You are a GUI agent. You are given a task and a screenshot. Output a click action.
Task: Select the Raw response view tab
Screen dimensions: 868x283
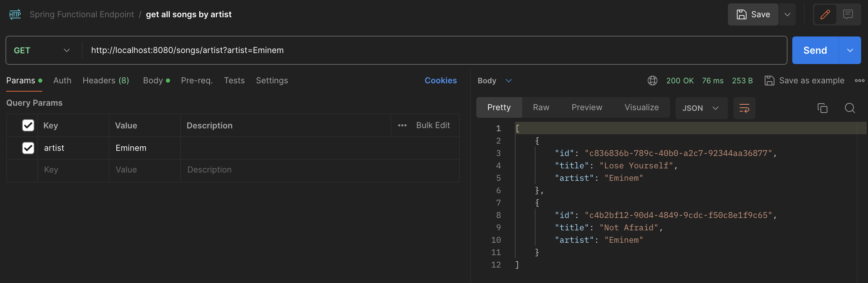[541, 107]
